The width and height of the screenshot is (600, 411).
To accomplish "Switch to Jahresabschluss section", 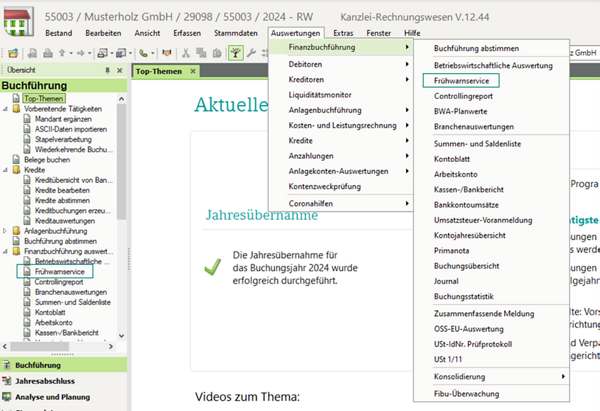I will [64, 381].
